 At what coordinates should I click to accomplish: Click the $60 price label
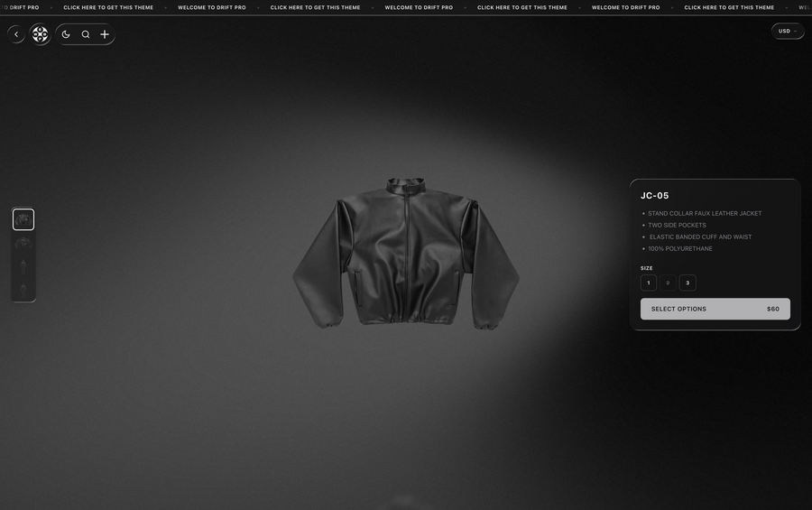[x=773, y=309]
